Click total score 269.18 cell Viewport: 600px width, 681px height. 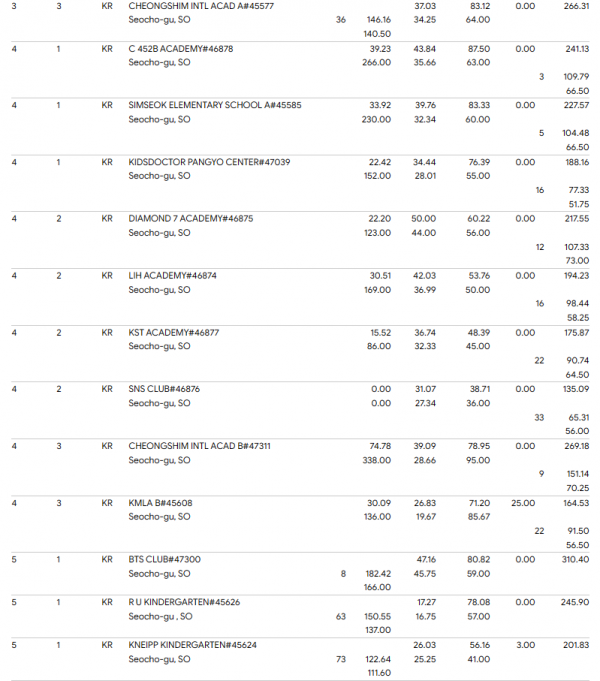tap(576, 446)
